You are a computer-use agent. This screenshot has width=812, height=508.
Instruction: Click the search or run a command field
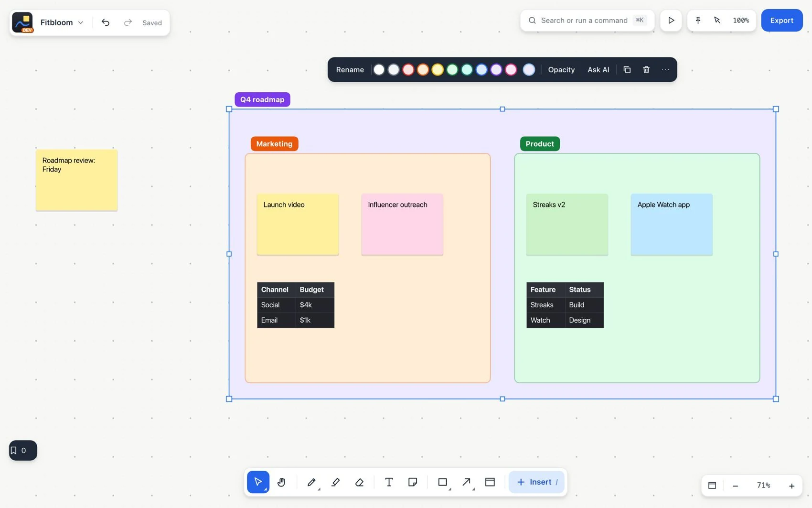587,20
